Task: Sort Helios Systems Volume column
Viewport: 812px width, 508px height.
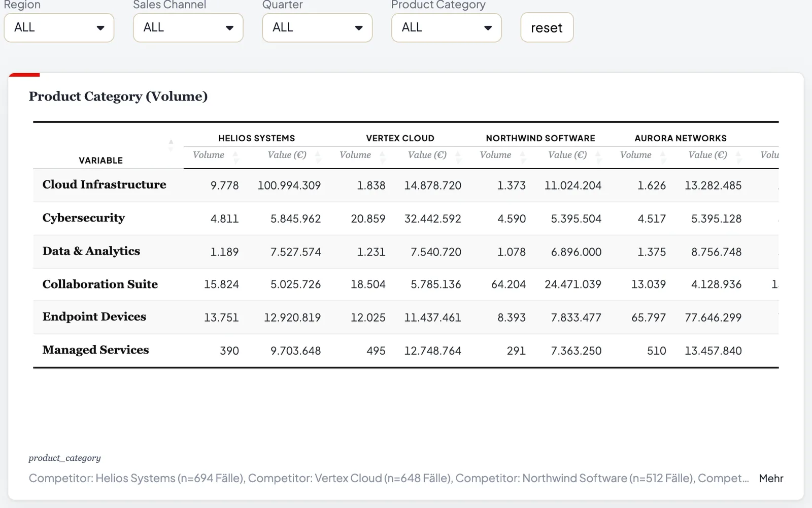Action: tap(235, 157)
